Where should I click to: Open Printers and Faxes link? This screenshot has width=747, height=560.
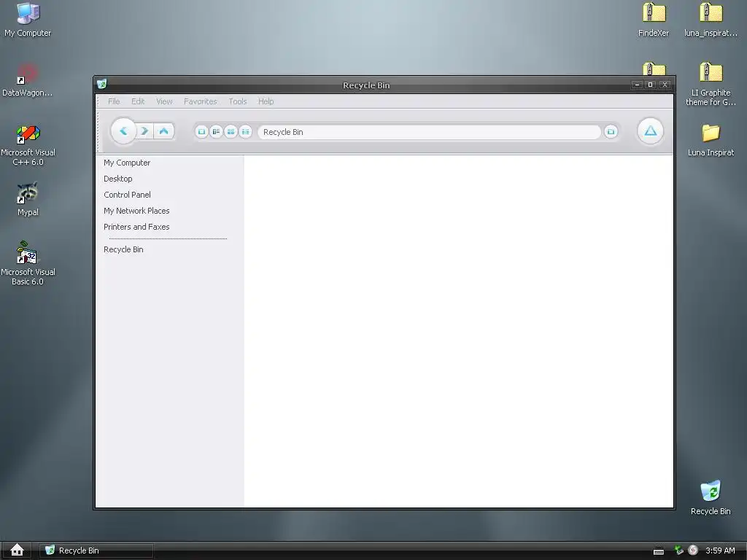tap(136, 227)
